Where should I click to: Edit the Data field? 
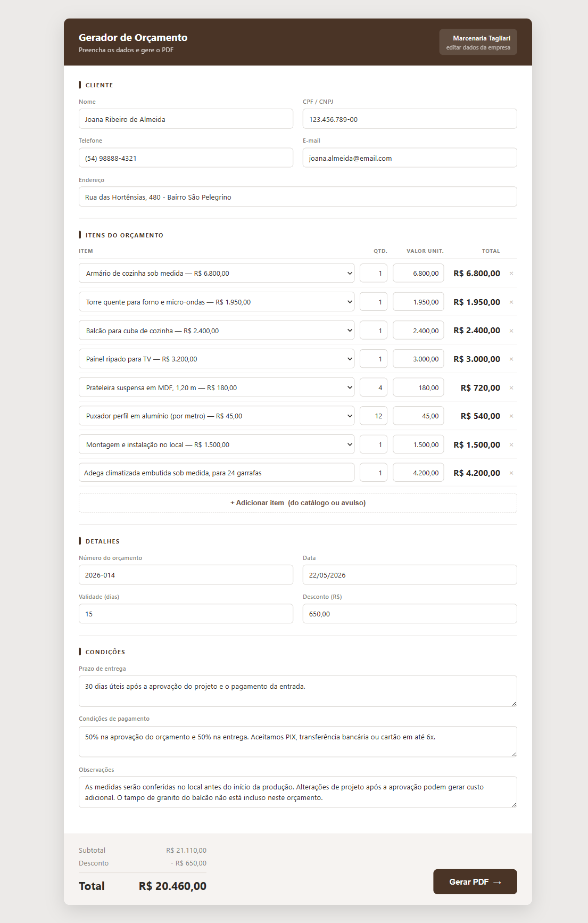pos(410,575)
